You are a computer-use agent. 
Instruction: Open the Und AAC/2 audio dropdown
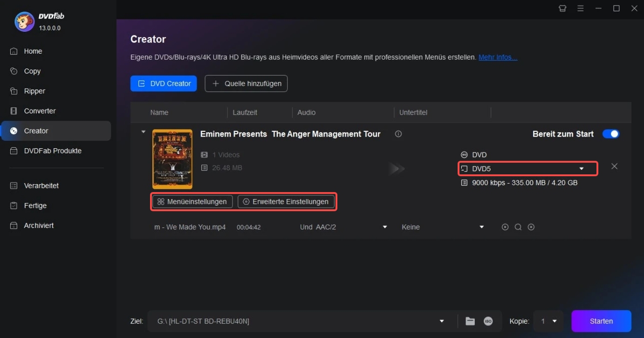[343, 227]
